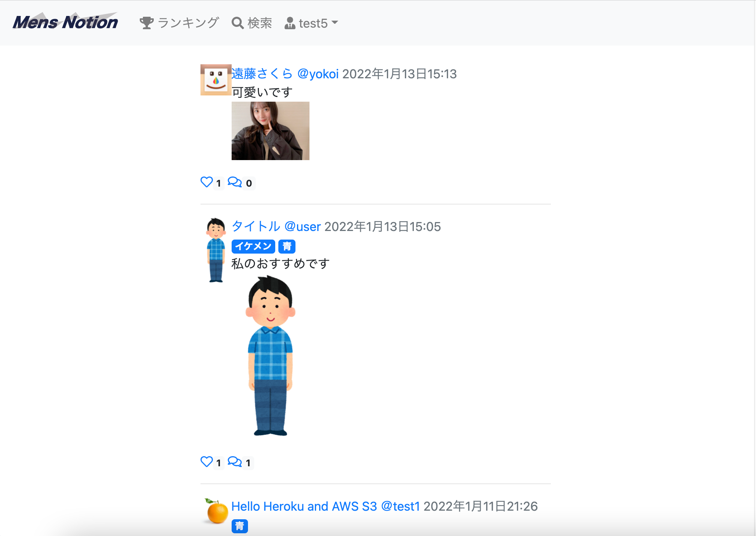Go to the ランキング page

tap(188, 23)
